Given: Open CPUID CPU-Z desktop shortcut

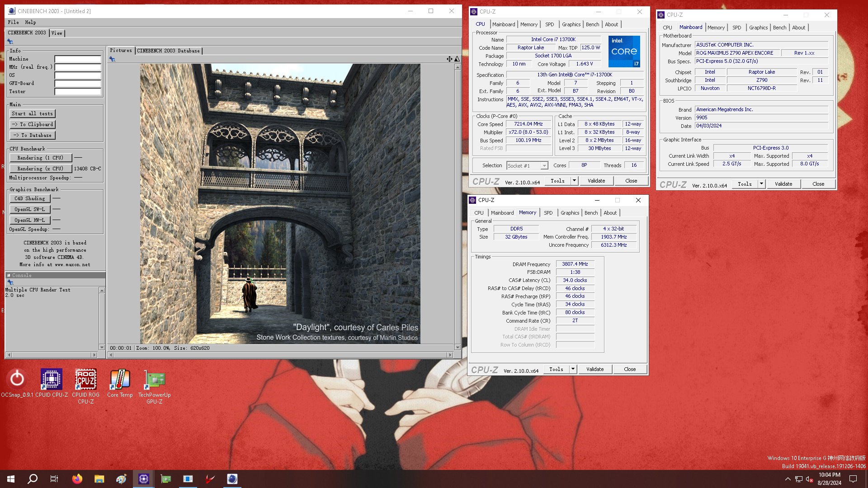Looking at the screenshot, I should tap(52, 383).
